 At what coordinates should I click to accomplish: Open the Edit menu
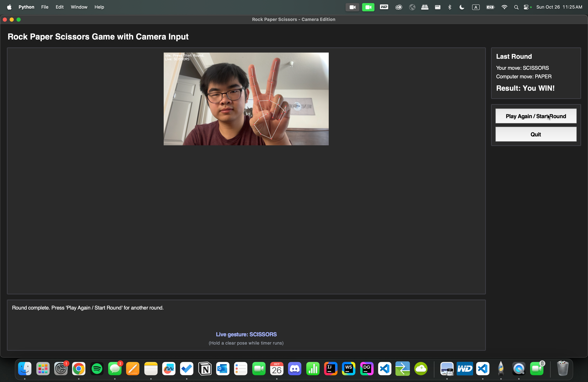click(x=59, y=7)
